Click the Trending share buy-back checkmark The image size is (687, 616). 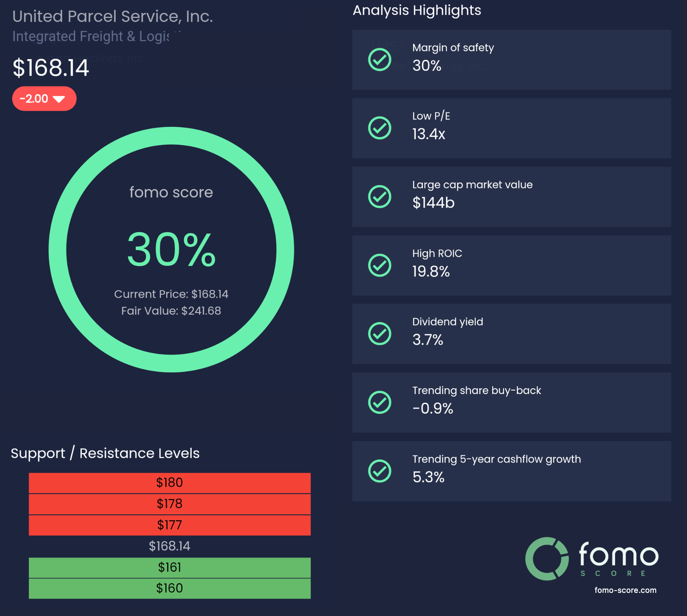coord(379,402)
